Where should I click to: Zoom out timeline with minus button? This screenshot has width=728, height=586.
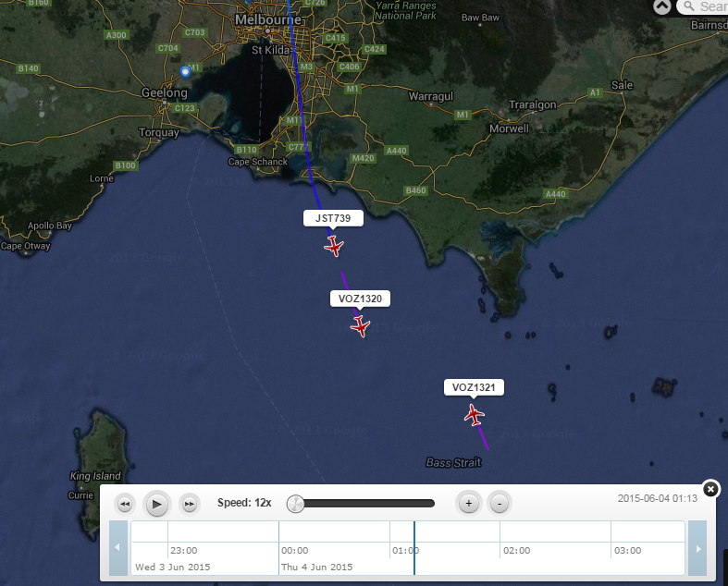tap(499, 504)
